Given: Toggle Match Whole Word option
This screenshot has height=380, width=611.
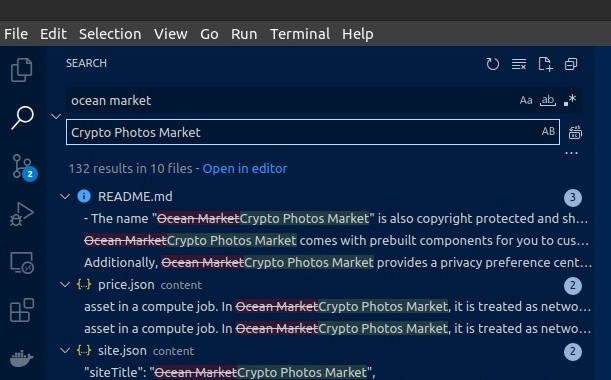Looking at the screenshot, I should [x=547, y=100].
